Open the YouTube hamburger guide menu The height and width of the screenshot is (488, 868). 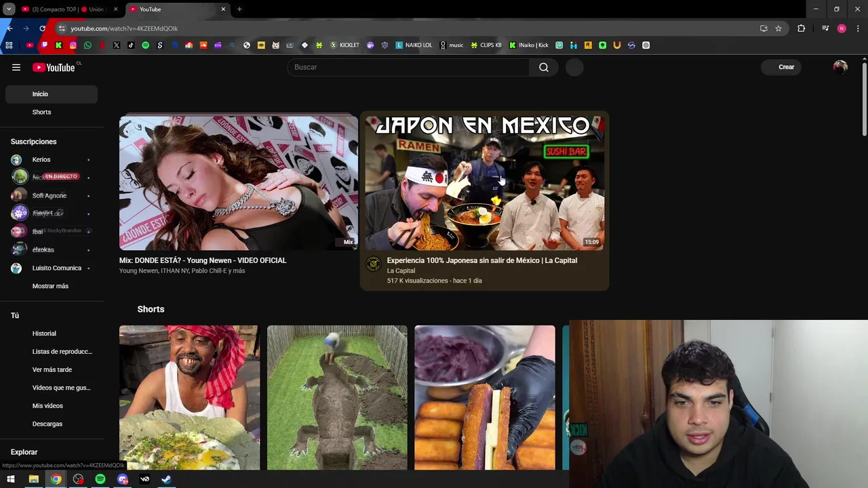pyautogui.click(x=16, y=67)
